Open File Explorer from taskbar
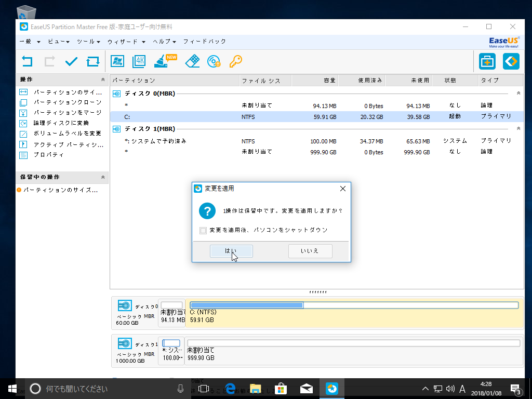The height and width of the screenshot is (399, 532). coord(255,389)
